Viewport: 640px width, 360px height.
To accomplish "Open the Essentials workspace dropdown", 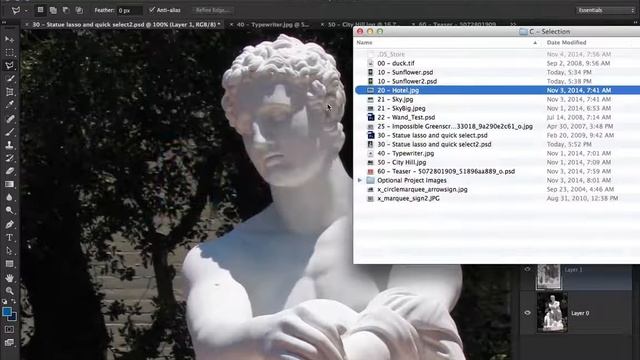I will coord(605,10).
